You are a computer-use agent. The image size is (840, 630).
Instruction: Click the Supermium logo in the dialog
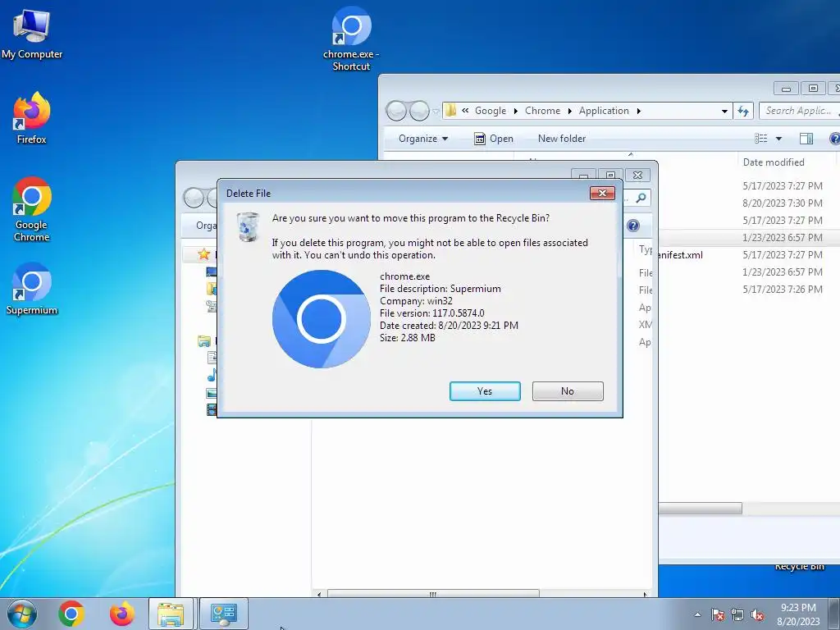[x=321, y=319]
